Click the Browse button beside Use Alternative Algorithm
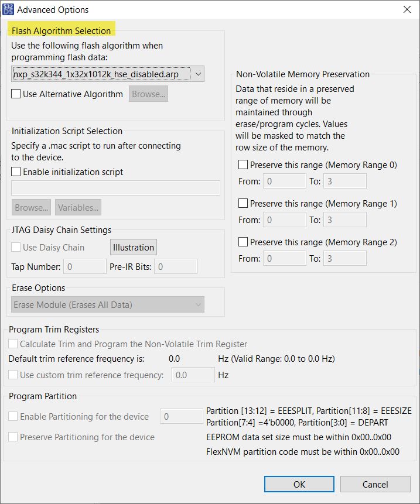This screenshot has width=420, height=504. (x=148, y=94)
